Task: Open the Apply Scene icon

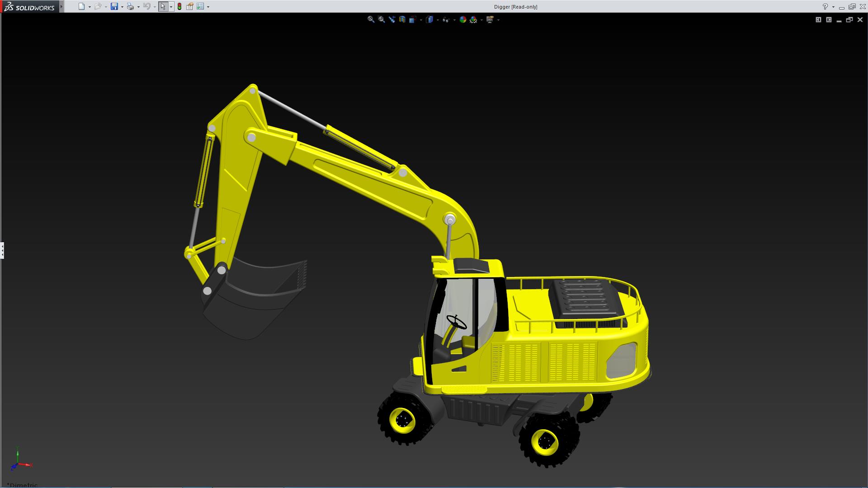Action: (x=473, y=19)
